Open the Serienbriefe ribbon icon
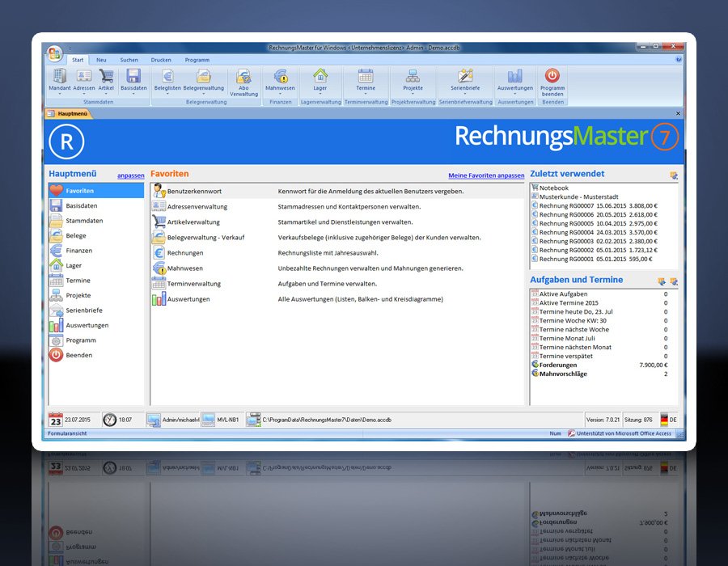 point(465,76)
